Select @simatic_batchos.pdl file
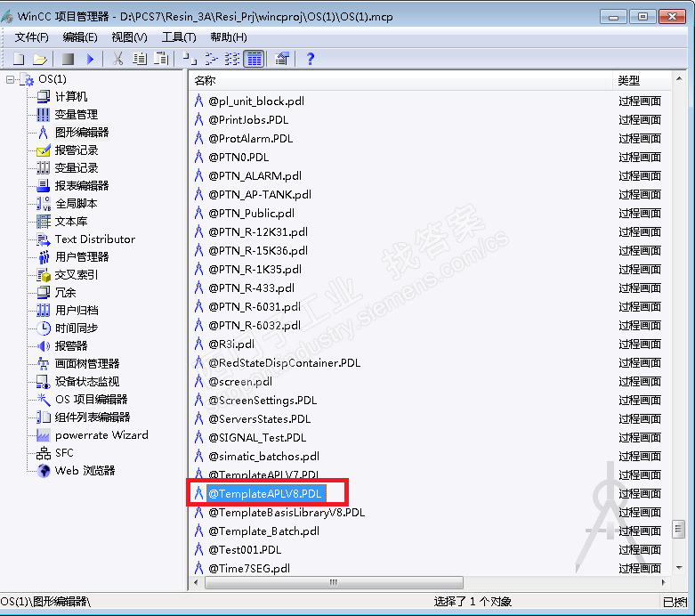The width and height of the screenshot is (695, 616). 263,457
